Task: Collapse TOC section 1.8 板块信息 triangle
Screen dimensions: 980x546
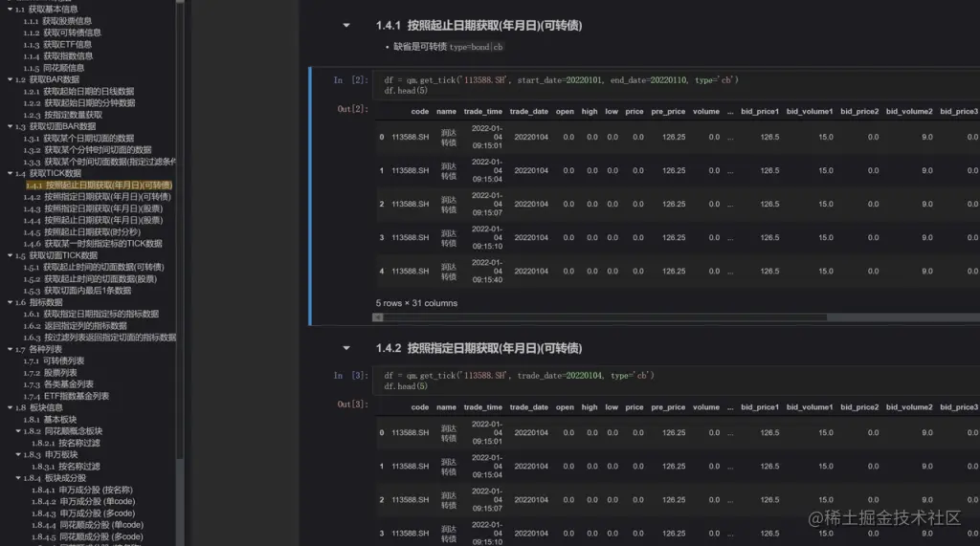Action: click(10, 407)
